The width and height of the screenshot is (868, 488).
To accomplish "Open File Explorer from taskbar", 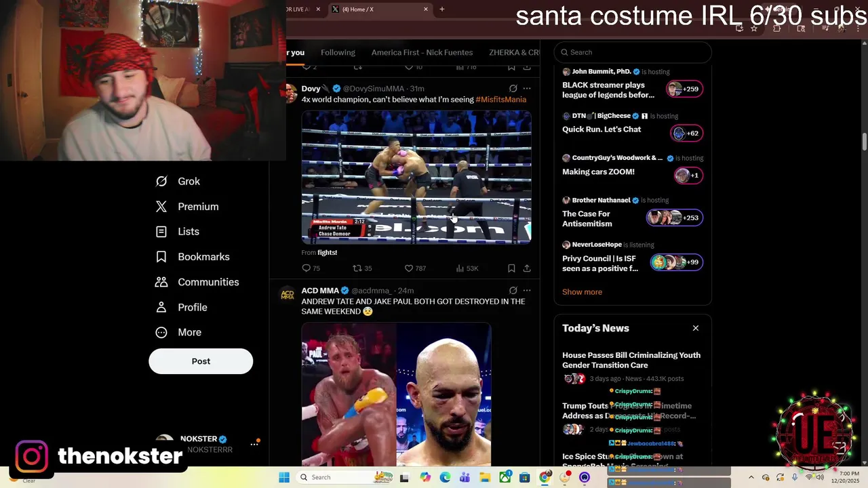I will click(485, 478).
